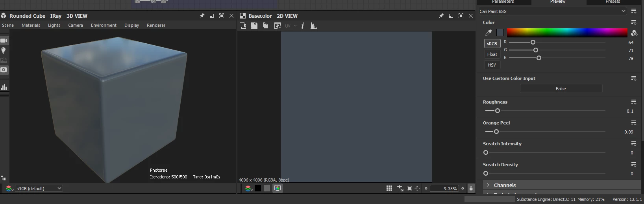This screenshot has width=644, height=204.
Task: Toggle fullscreen for the 3D VIEW panel
Action: (x=222, y=16)
